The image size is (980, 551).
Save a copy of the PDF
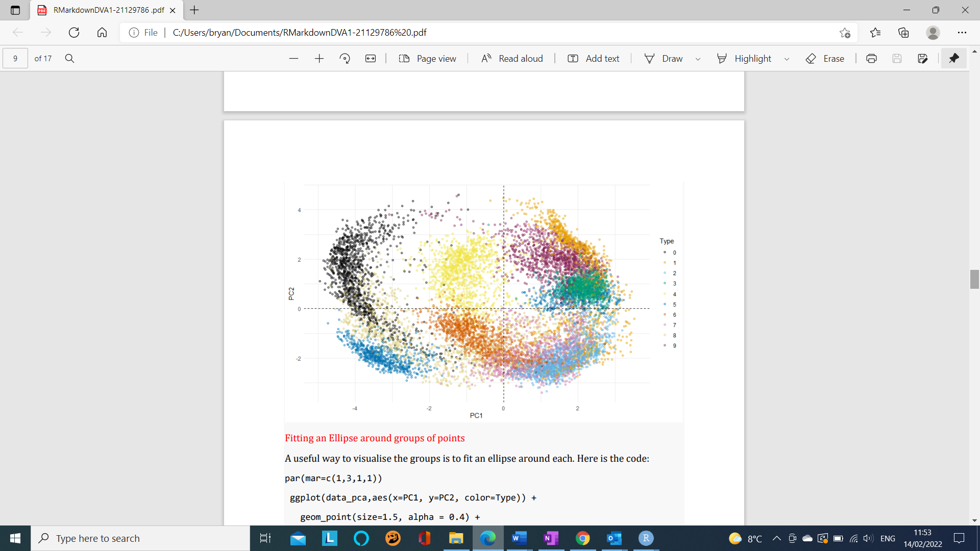[x=922, y=58]
